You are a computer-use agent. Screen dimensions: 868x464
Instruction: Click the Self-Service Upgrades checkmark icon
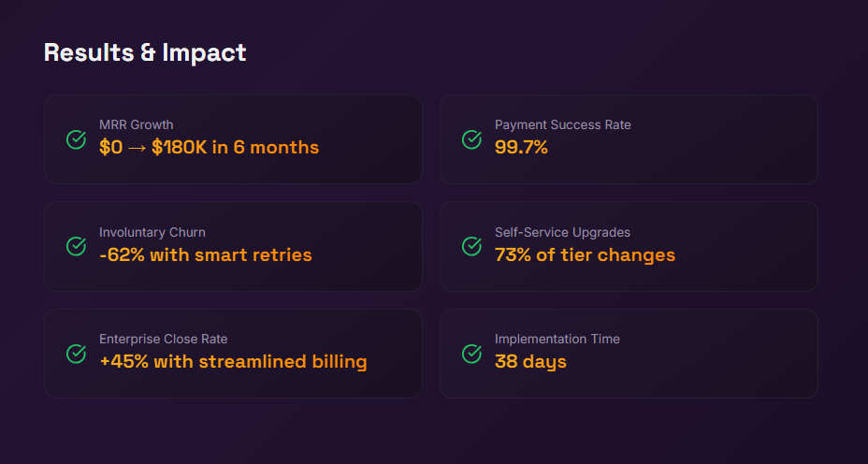[x=472, y=246]
